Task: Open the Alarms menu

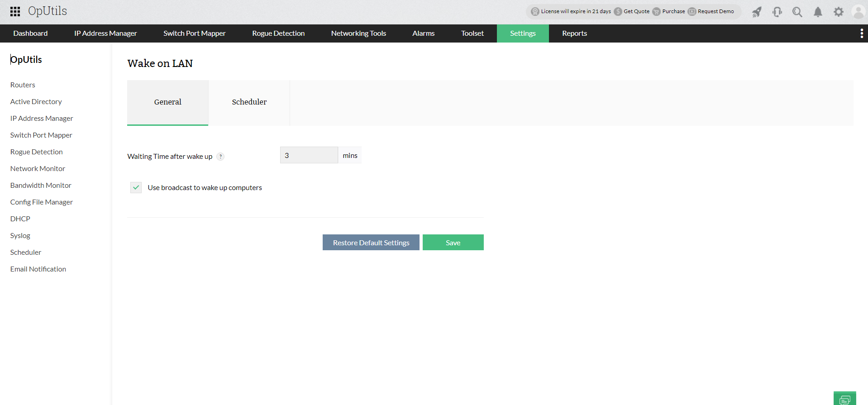Action: point(424,33)
